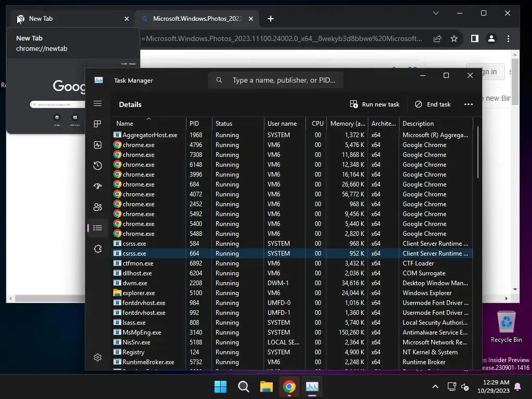Select fontdrvhost.exe row with PID 984
Screen dimensions: 532x399
pyautogui.click(x=292, y=303)
